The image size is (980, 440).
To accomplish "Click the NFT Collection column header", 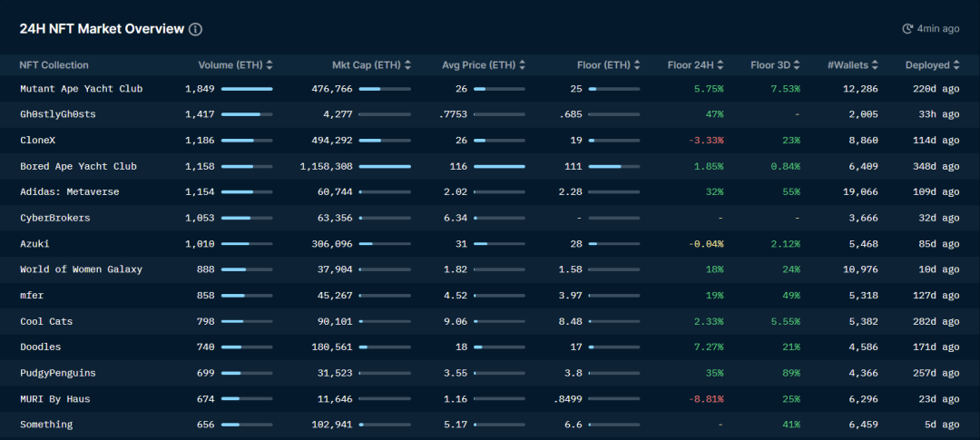I will coord(54,65).
